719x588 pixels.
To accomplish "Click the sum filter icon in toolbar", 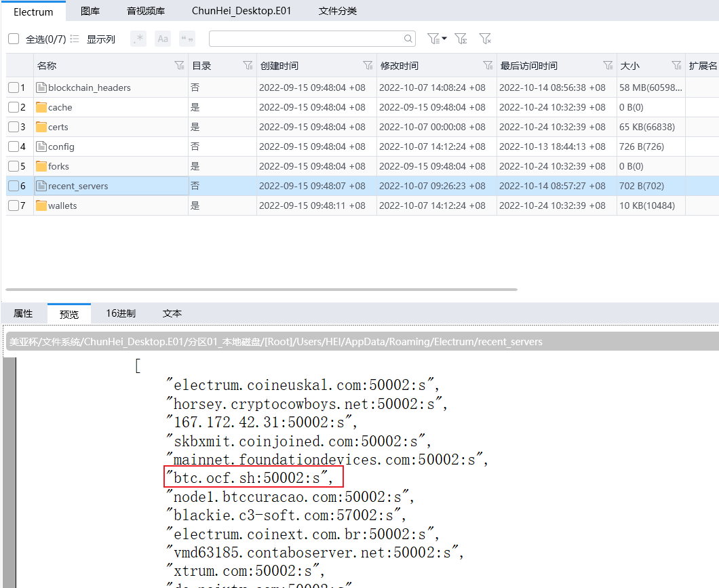I will click(x=461, y=39).
